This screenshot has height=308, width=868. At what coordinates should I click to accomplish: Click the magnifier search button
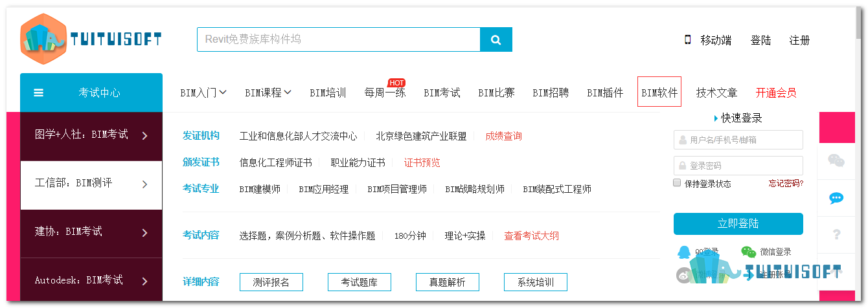496,39
